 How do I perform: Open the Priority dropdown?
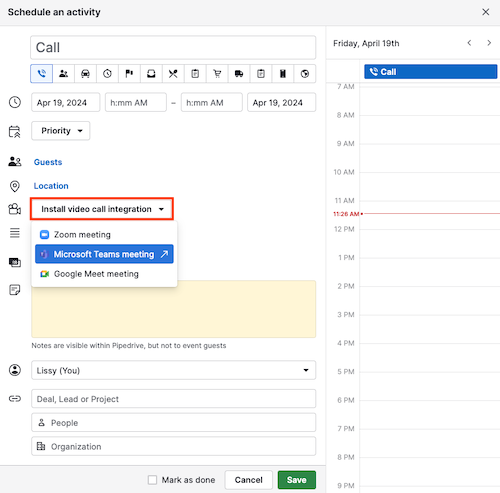(x=61, y=131)
